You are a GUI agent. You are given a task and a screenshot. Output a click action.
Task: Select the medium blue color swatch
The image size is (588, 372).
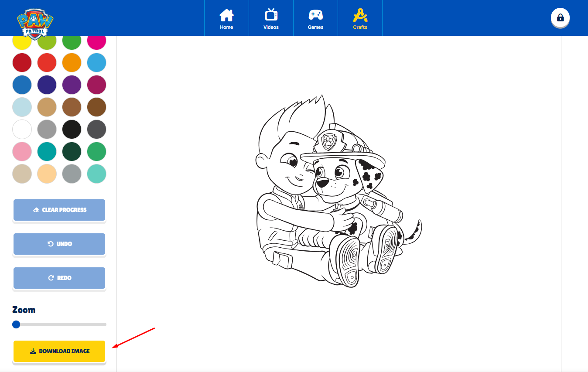coord(22,85)
